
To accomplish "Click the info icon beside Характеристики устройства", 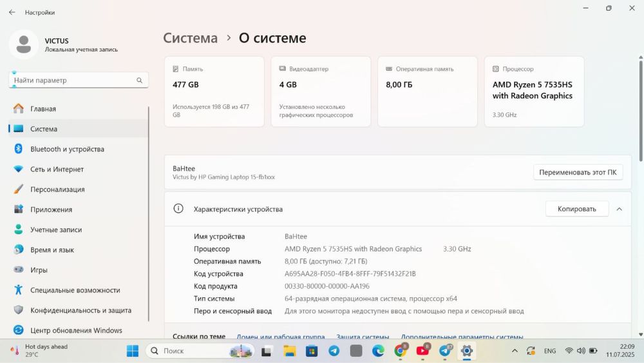I will tap(178, 208).
